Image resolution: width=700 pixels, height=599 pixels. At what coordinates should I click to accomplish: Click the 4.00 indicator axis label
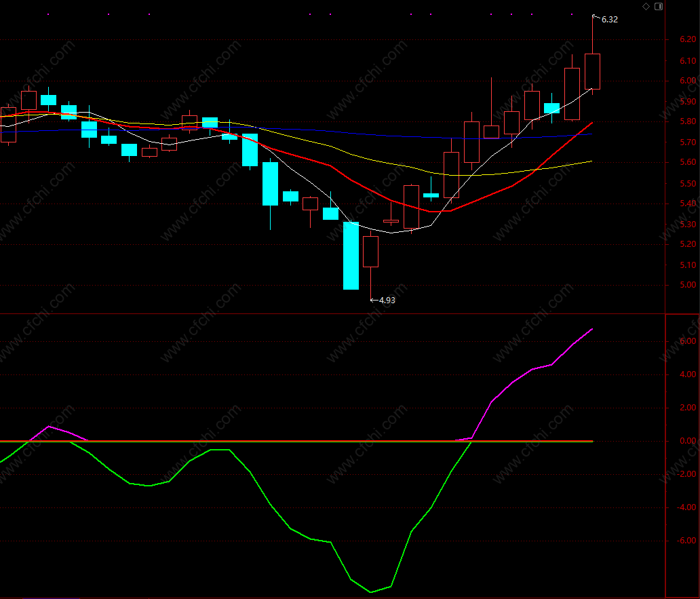point(688,374)
